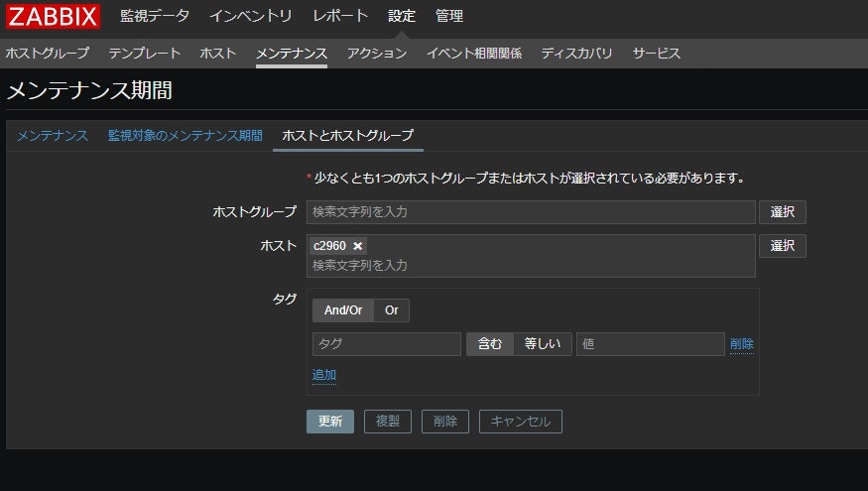The width and height of the screenshot is (868, 491).
Task: Open the 監視データ menu
Action: (155, 16)
